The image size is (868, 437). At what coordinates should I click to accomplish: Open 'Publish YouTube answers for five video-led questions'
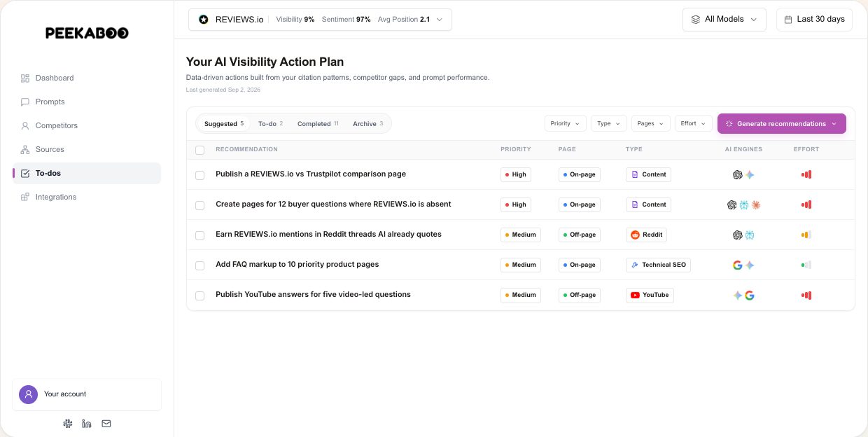(x=313, y=294)
